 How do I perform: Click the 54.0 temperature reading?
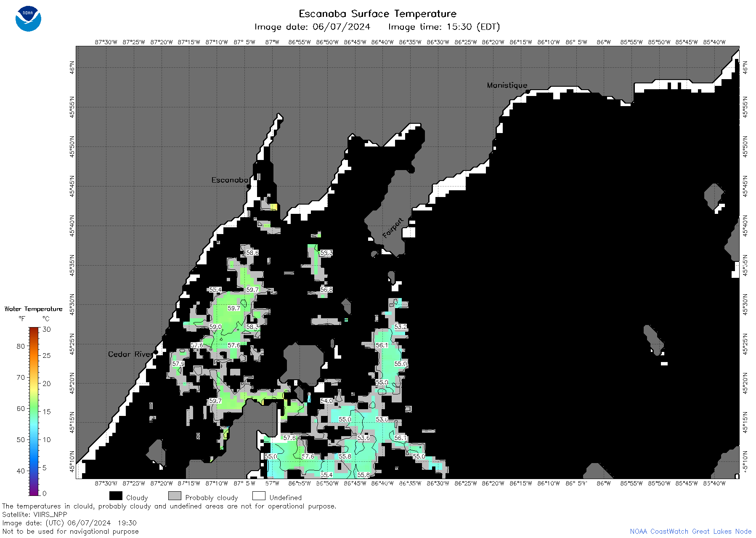(326, 401)
